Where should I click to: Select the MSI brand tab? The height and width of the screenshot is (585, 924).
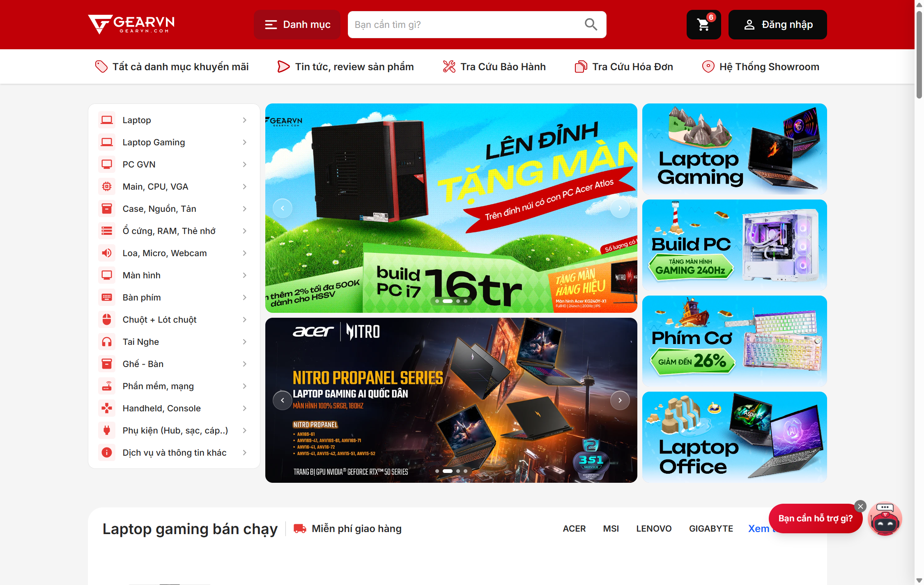tap(611, 529)
